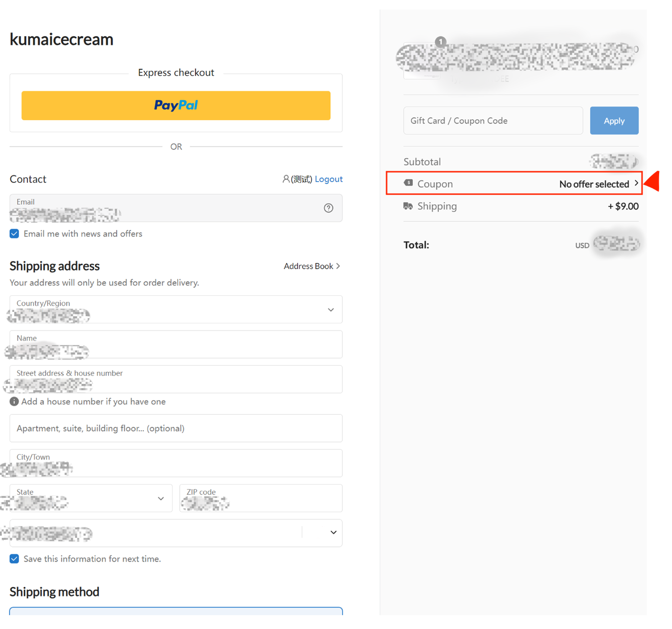
Task: Open the phone country code dropdown
Action: (333, 533)
